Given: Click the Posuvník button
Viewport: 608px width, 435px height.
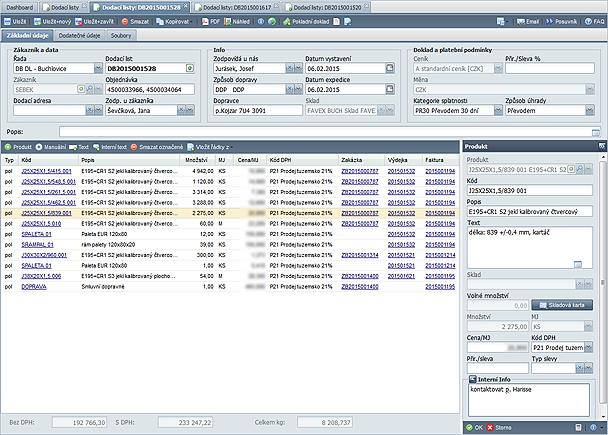Looking at the screenshot, I should (x=561, y=22).
